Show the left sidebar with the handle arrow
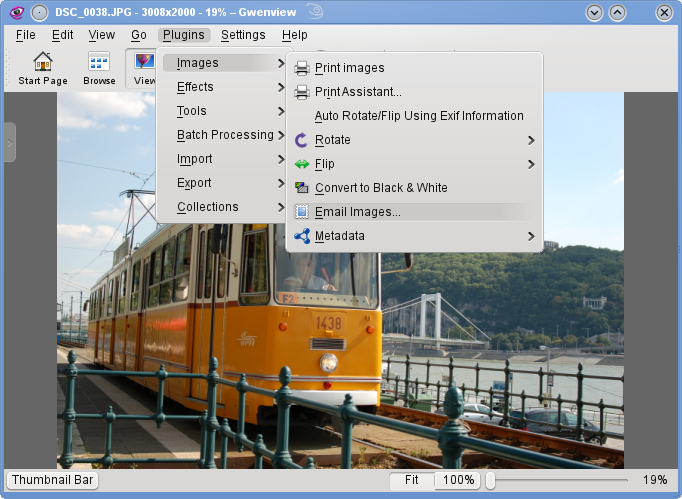This screenshot has width=682, height=499. (x=10, y=143)
